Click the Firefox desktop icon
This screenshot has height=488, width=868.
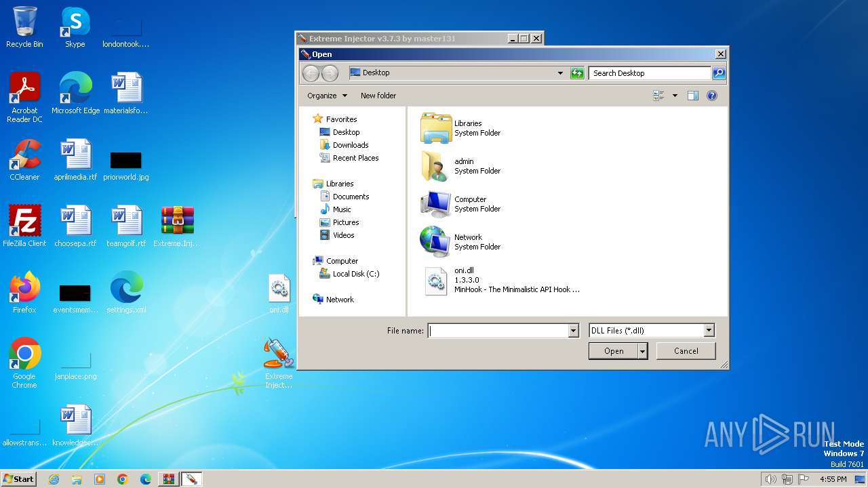point(24,293)
